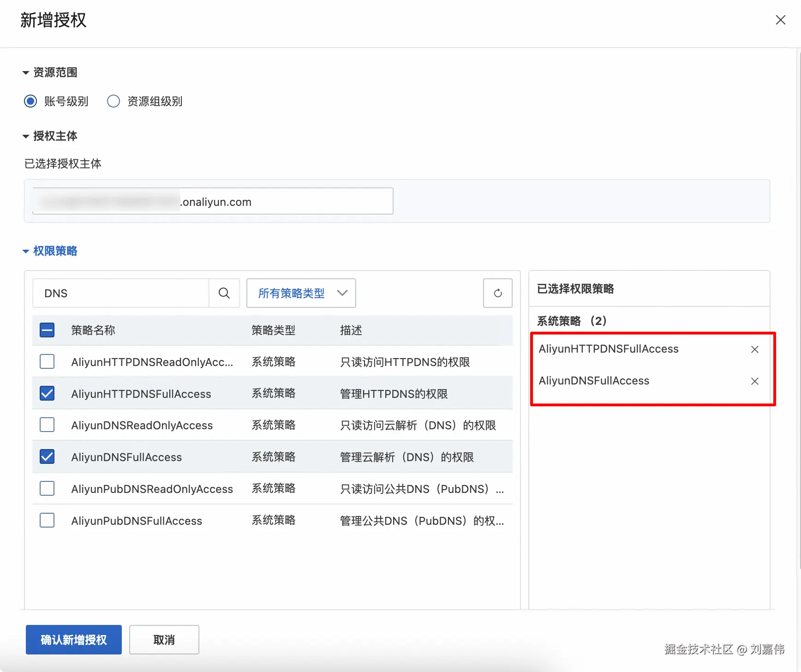Click 确认新增授权 button
This screenshot has height=672, width=801.
(74, 640)
